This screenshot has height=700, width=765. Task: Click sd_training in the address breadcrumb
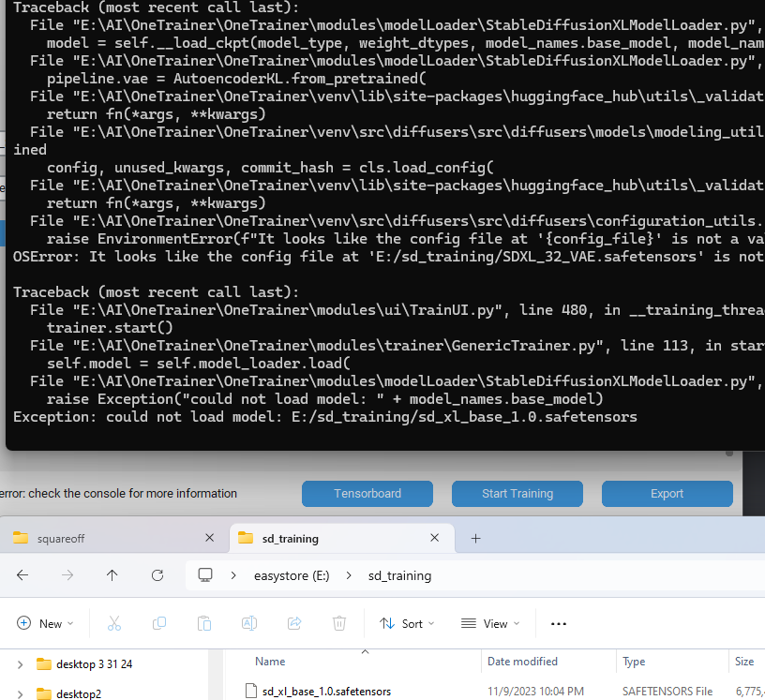[399, 575]
